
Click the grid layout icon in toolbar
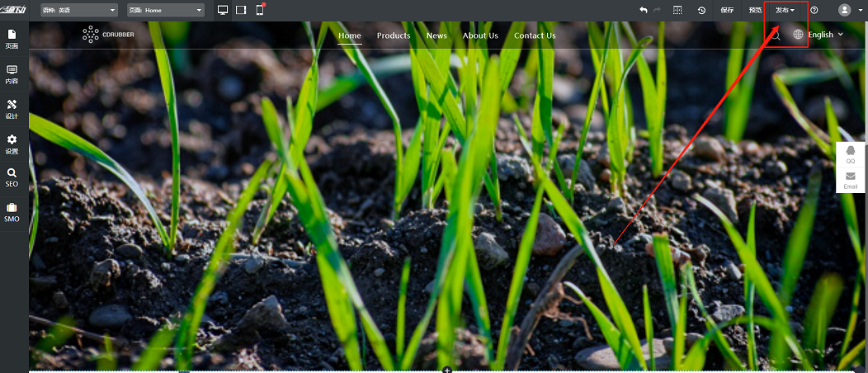point(677,10)
